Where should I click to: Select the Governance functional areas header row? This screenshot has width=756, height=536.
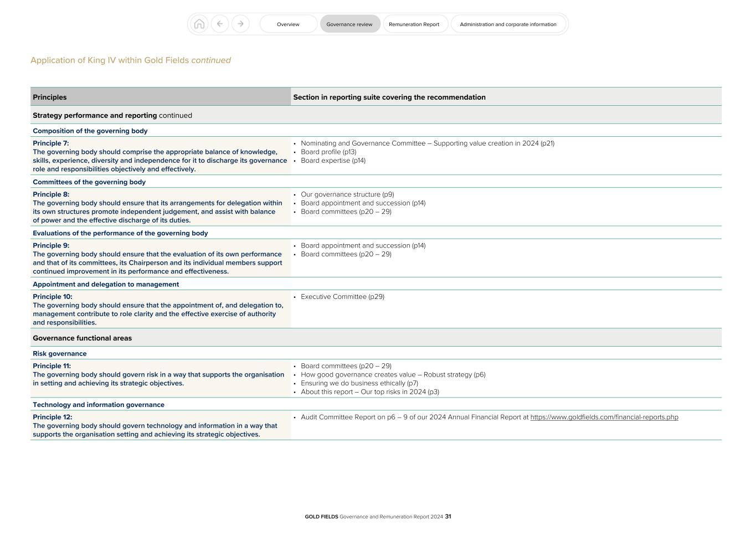(x=82, y=338)
